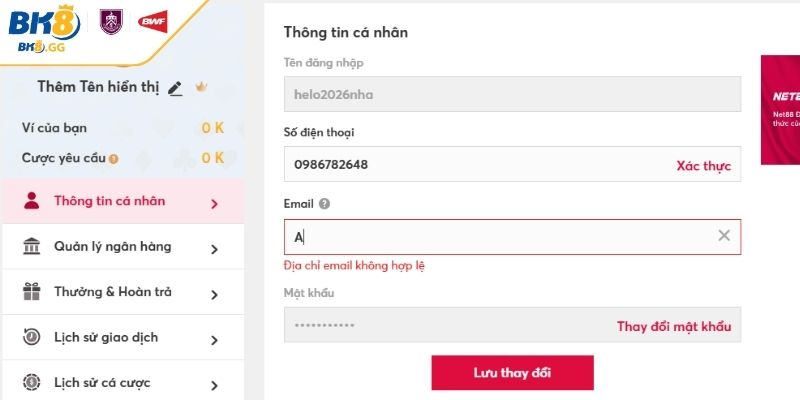
Task: Focus the Email input field
Action: point(500,237)
